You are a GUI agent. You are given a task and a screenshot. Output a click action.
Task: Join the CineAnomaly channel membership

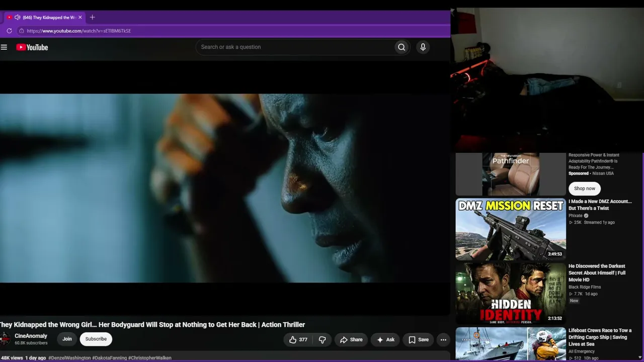click(x=67, y=339)
